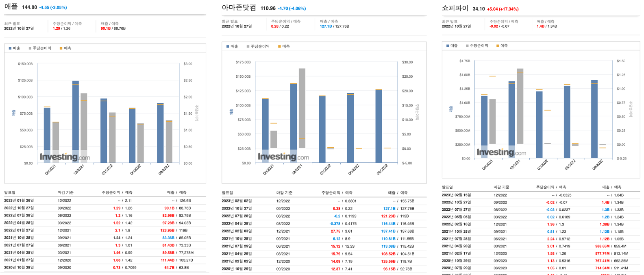Image resolution: width=644 pixels, height=275 pixels.
Task: Select Amazon price change -4.70 (-4.06%)
Action: [x=292, y=8]
